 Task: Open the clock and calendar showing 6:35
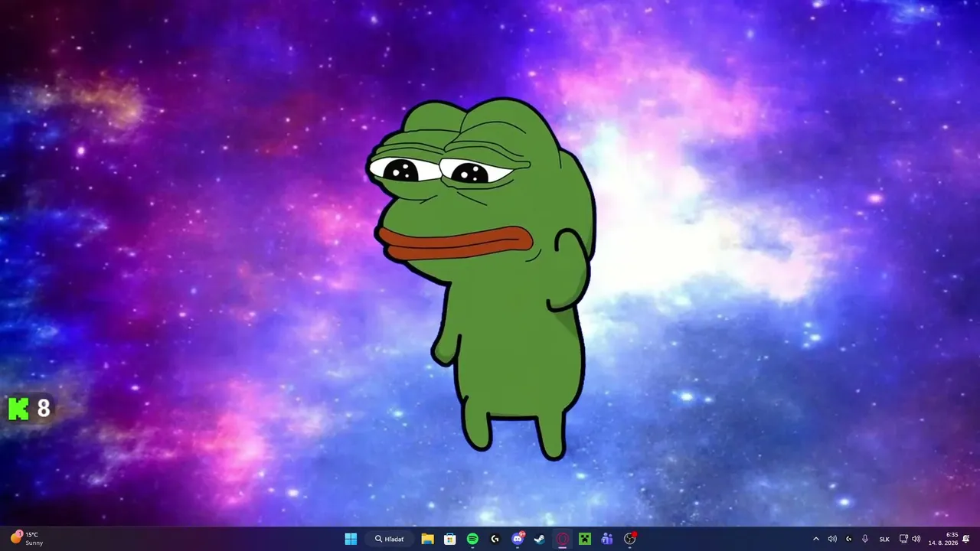point(943,539)
